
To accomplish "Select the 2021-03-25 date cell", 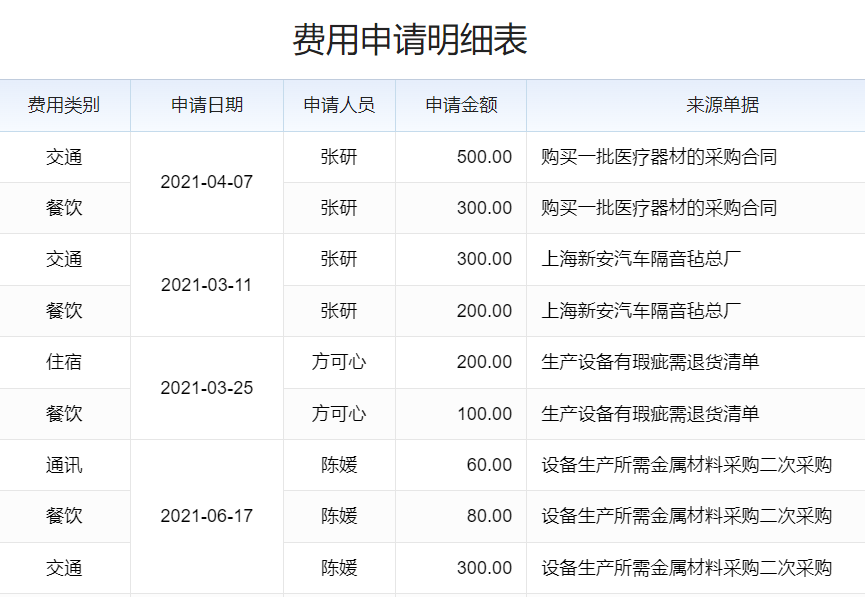I will click(206, 388).
